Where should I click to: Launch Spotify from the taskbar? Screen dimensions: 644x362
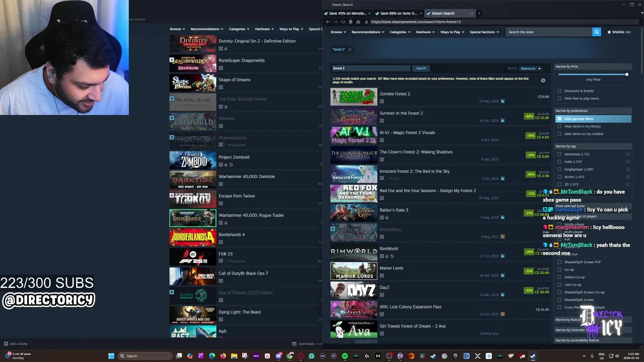(x=345, y=356)
